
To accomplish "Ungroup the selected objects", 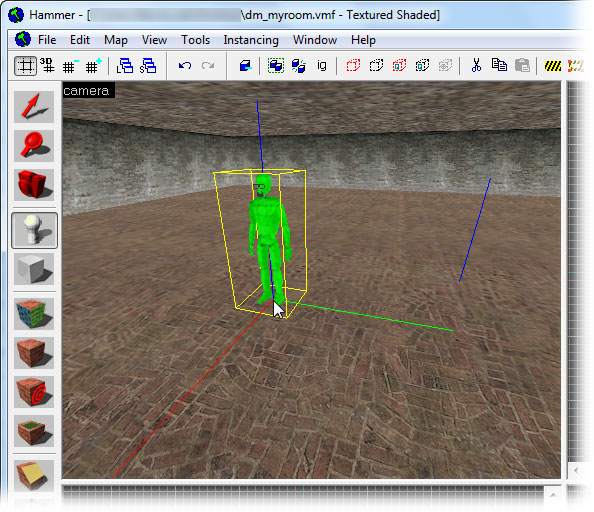I will coord(299,66).
